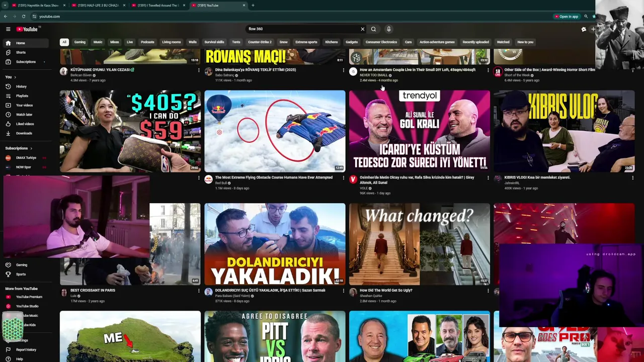
Task: Select the Counter-Strike 2 filter chip
Action: pyautogui.click(x=260, y=42)
